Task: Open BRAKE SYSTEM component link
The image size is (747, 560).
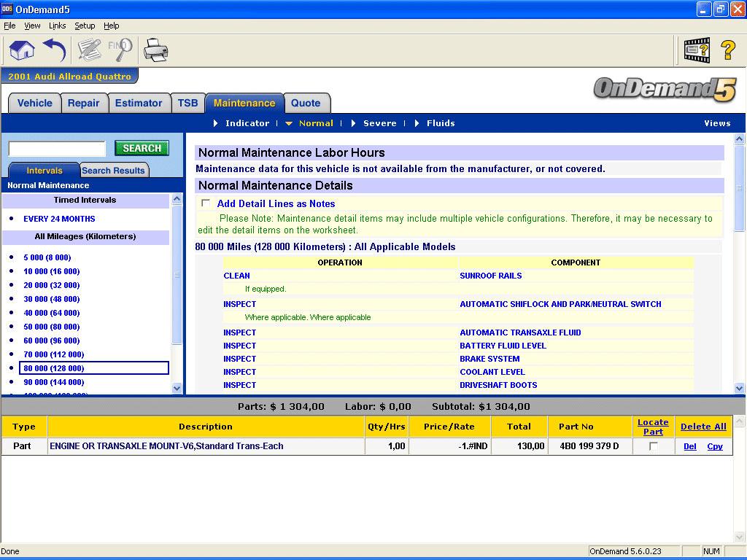Action: click(489, 359)
